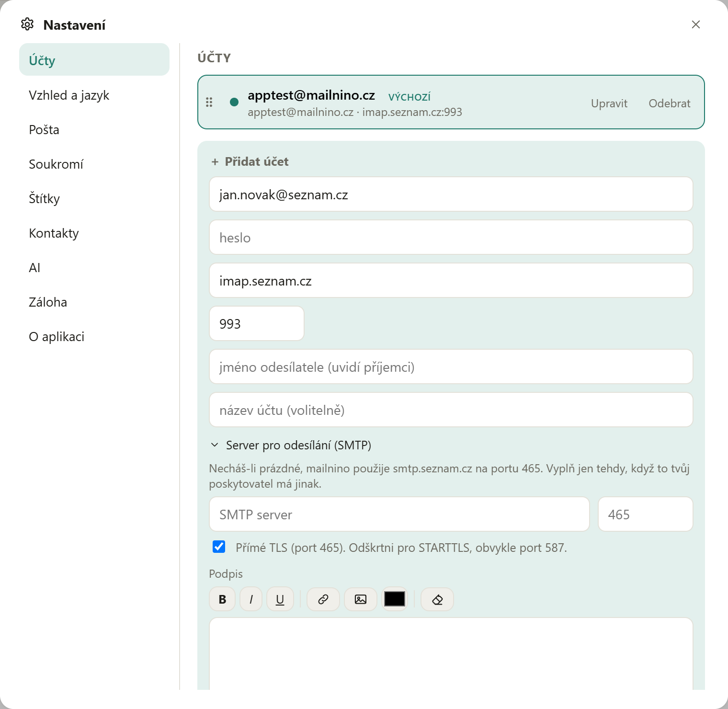Grab the account reorder handle dots

click(209, 102)
